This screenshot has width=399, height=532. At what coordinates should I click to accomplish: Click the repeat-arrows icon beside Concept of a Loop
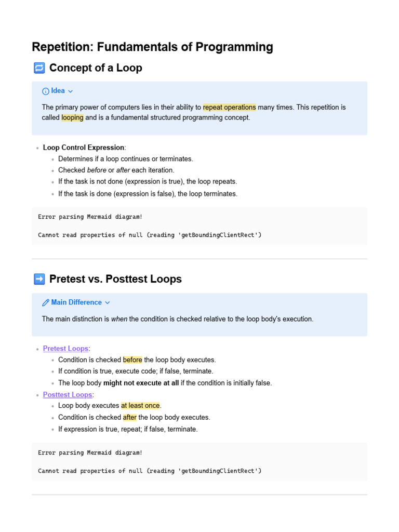tap(39, 68)
